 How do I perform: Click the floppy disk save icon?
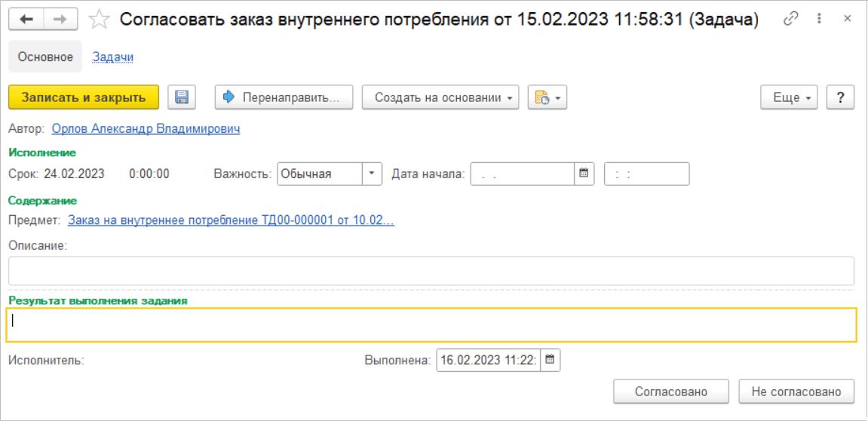pos(181,97)
